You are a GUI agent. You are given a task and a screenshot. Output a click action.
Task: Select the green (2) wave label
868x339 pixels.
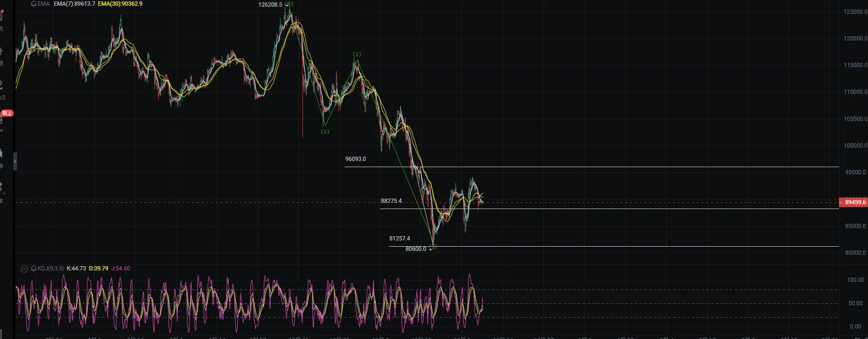pyautogui.click(x=357, y=55)
